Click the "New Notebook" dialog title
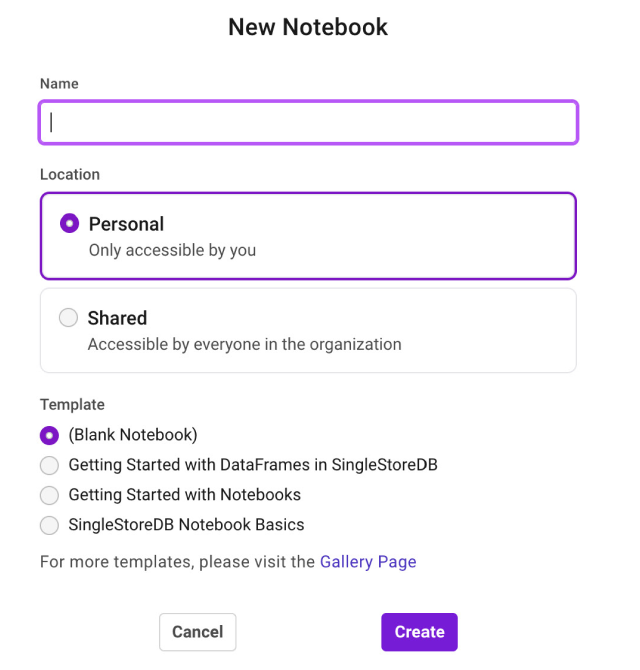640x670 pixels. tap(308, 27)
